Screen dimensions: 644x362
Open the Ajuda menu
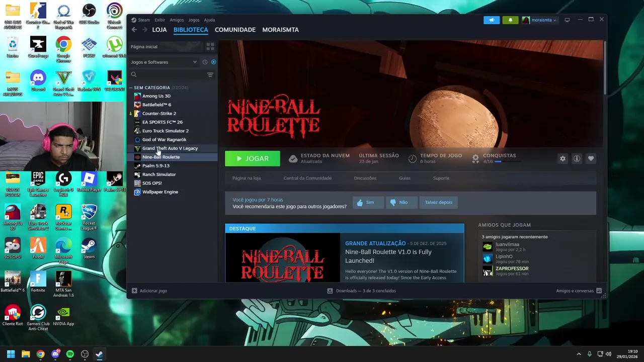209,20
